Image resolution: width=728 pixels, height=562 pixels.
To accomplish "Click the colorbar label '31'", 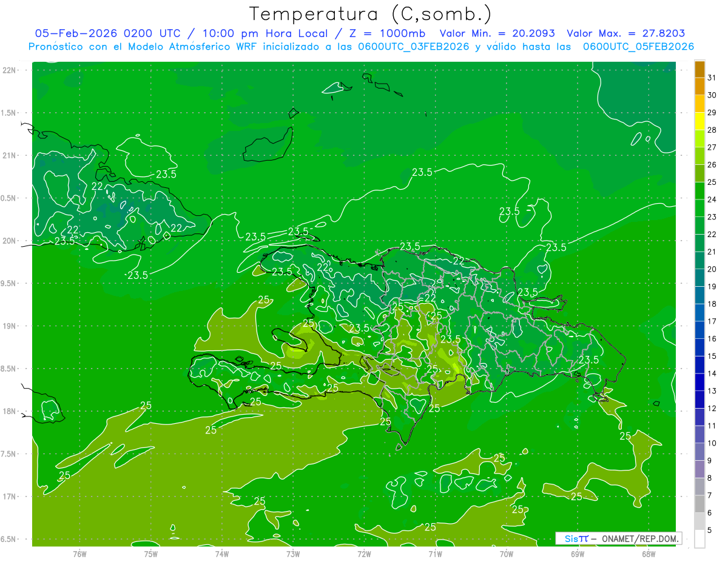I will tap(712, 78).
